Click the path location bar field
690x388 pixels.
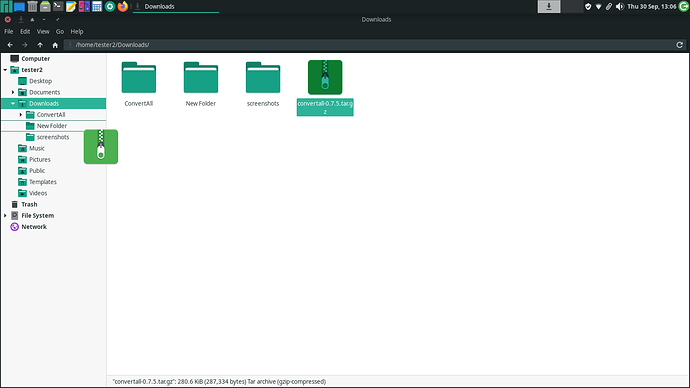pyautogui.click(x=369, y=45)
